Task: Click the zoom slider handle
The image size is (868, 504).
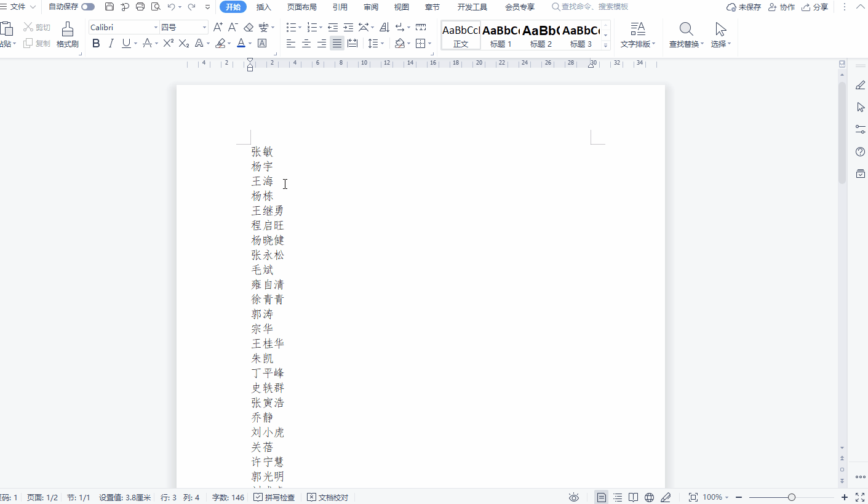Action: tap(792, 497)
